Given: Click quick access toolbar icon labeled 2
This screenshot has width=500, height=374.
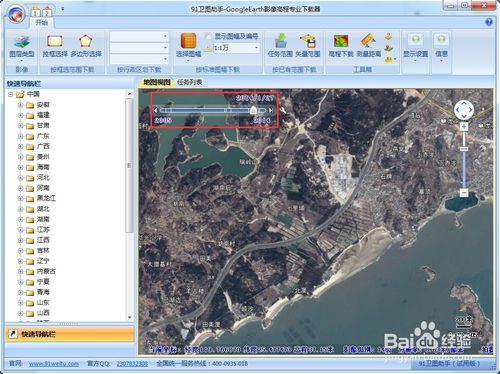Looking at the screenshot, I should coord(47,12).
